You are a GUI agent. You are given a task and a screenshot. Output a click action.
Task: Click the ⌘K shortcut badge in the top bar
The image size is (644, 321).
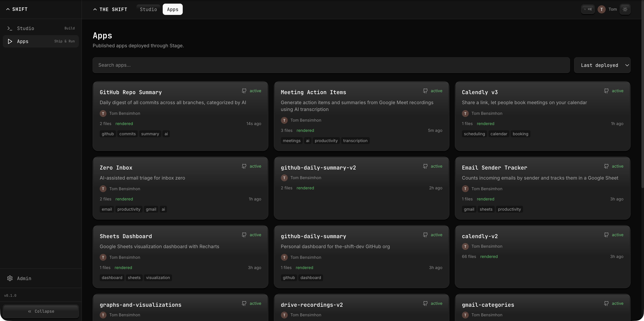(x=588, y=9)
